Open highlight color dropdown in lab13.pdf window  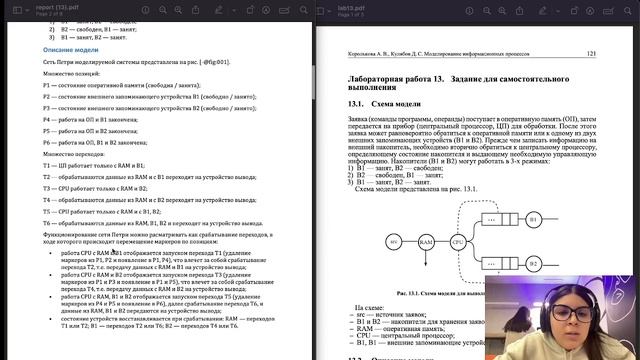(x=558, y=11)
